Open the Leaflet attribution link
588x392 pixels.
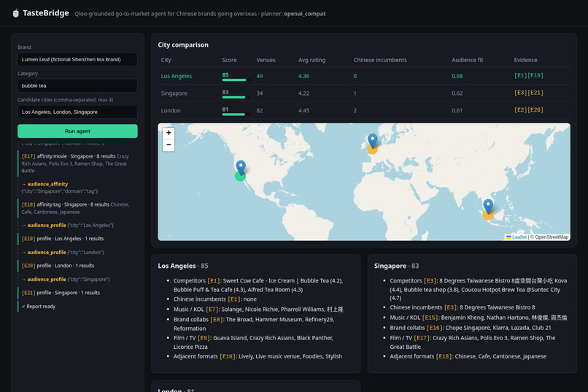pyautogui.click(x=519, y=237)
